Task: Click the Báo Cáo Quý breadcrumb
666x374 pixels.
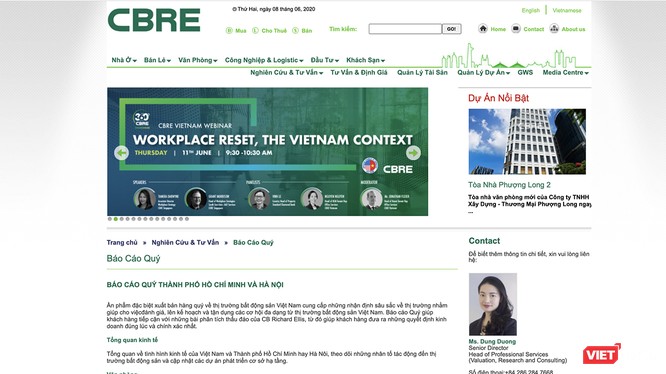Action: [x=253, y=242]
